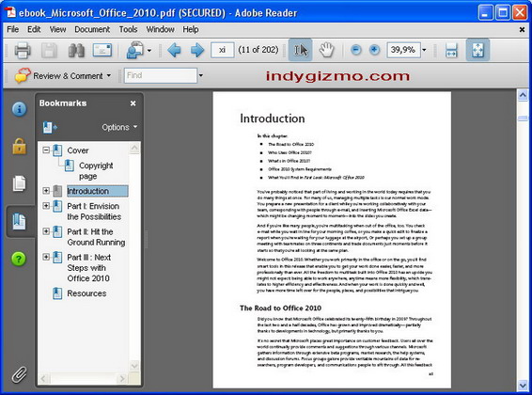This screenshot has height=395, width=532.
Task: Click the bookmarks horizontal scroll left arrow
Action: [x=44, y=378]
